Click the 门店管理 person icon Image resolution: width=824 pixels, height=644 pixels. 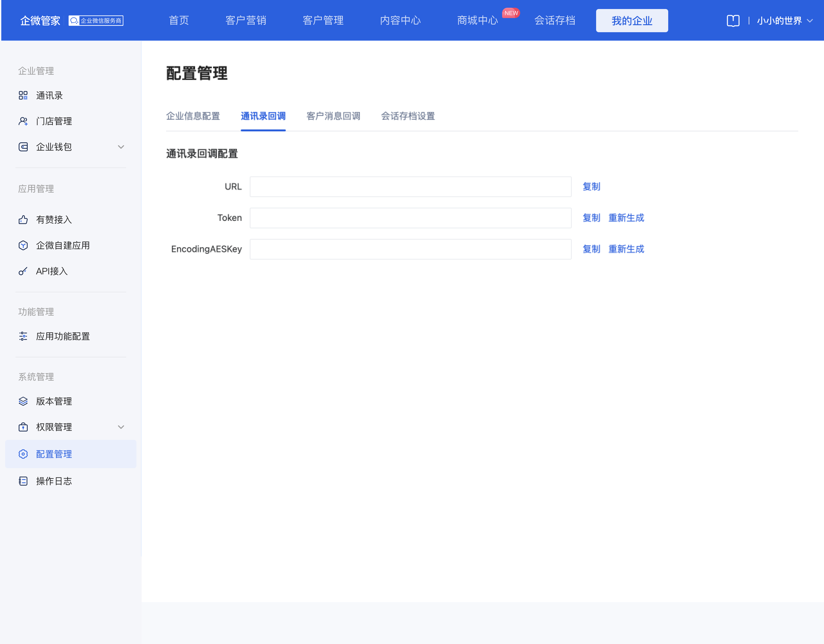pyautogui.click(x=23, y=121)
